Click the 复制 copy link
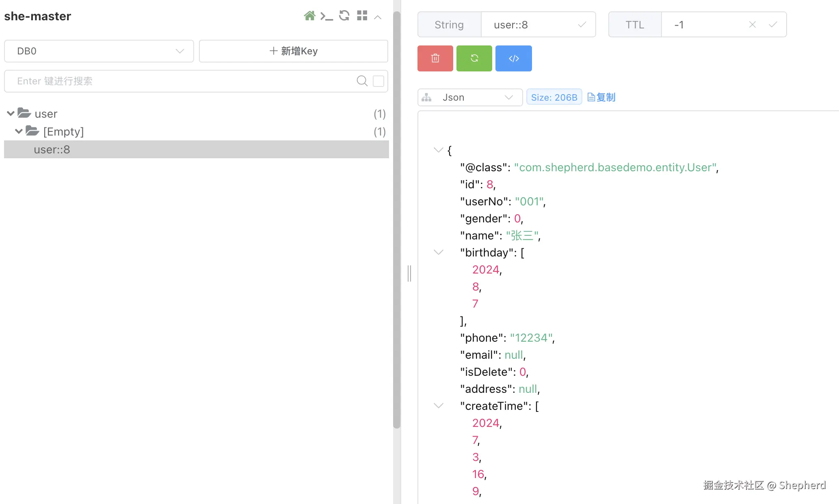The width and height of the screenshot is (839, 504). click(601, 97)
